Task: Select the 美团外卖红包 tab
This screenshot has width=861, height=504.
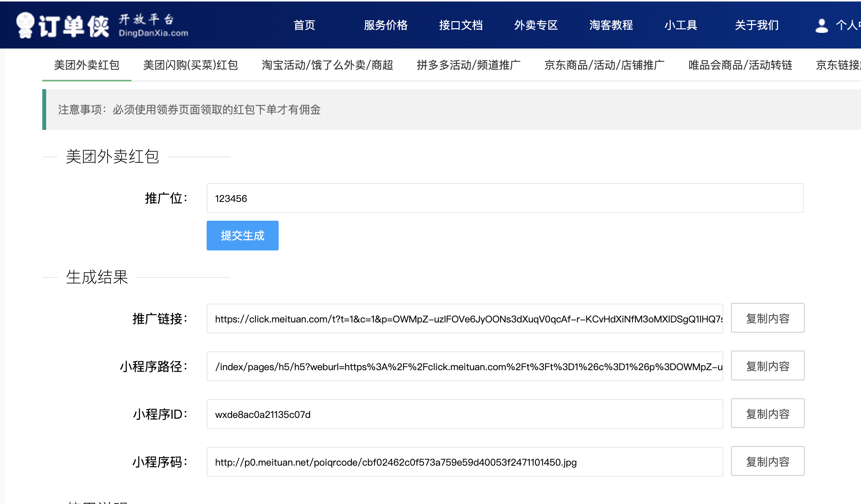Action: (x=86, y=65)
